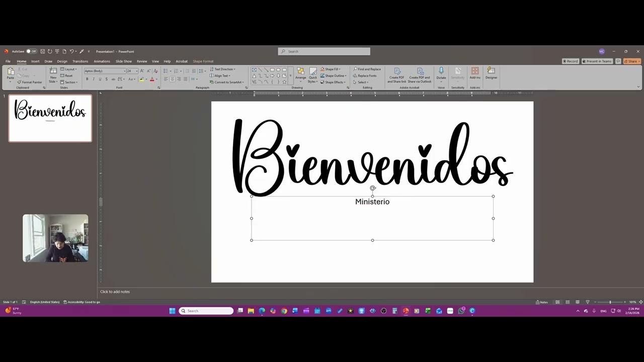Switch to Slide Sorter view in status bar
Screen dimensions: 644x362
click(568, 302)
